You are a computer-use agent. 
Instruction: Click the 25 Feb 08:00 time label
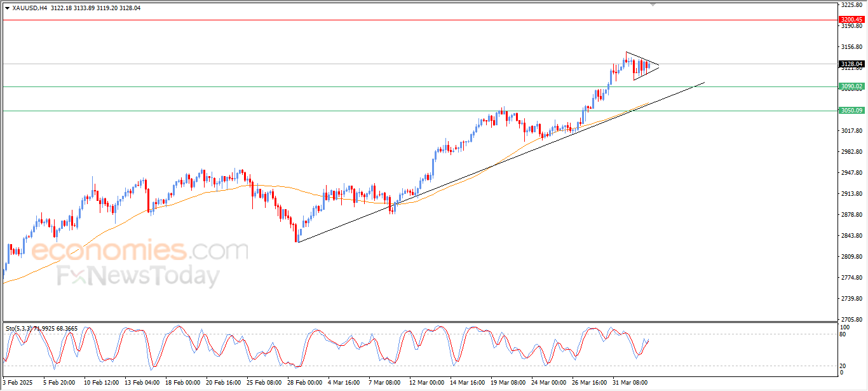[264, 383]
